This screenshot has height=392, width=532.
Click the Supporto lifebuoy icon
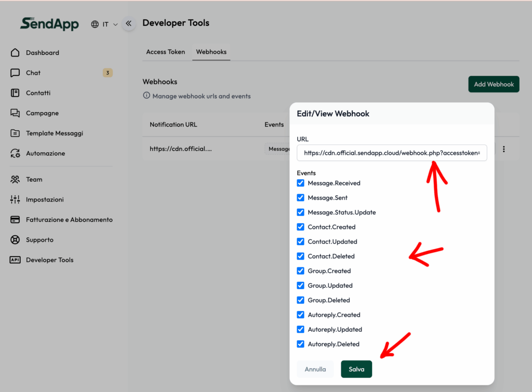15,240
